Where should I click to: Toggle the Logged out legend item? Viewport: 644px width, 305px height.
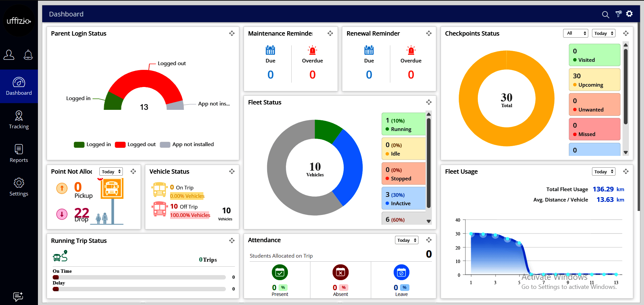(x=135, y=144)
